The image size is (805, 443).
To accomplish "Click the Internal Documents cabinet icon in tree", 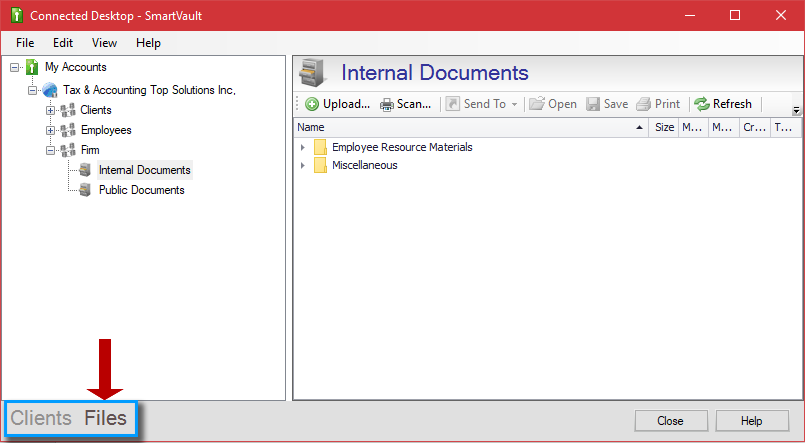I will point(85,170).
